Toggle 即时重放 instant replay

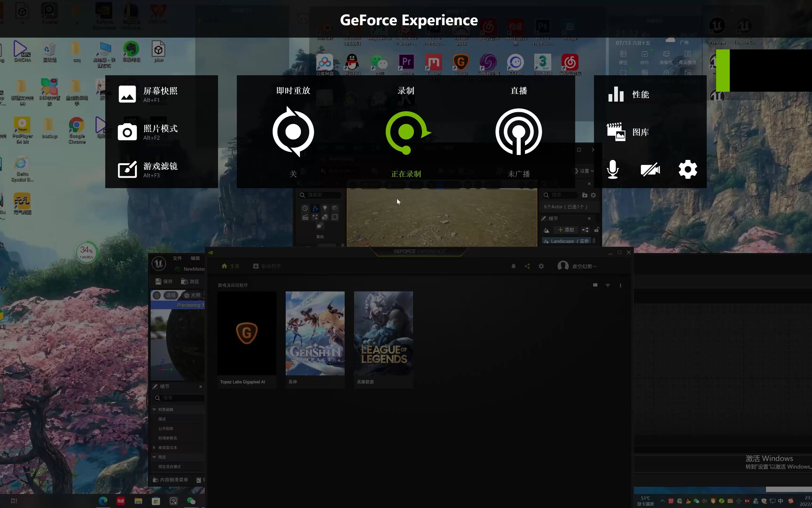[x=293, y=132]
